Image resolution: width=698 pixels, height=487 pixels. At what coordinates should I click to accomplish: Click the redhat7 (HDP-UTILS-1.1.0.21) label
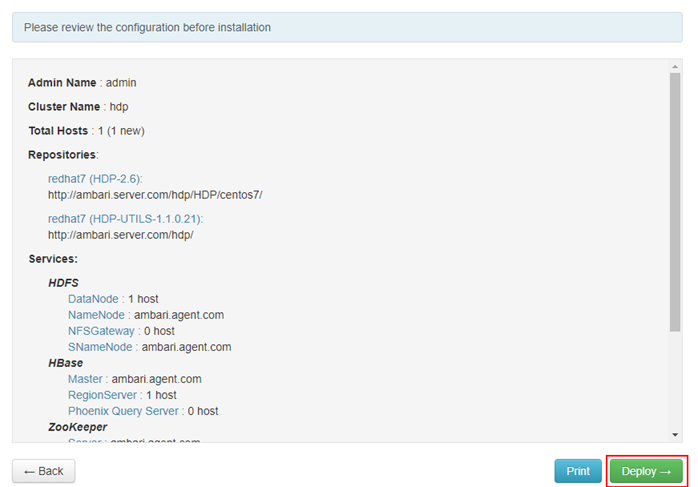(131, 218)
